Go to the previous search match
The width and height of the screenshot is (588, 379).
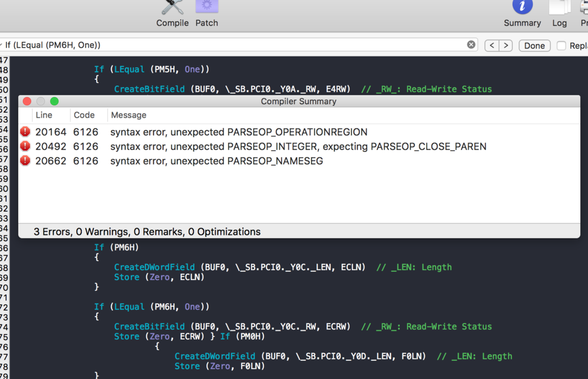[x=492, y=45]
